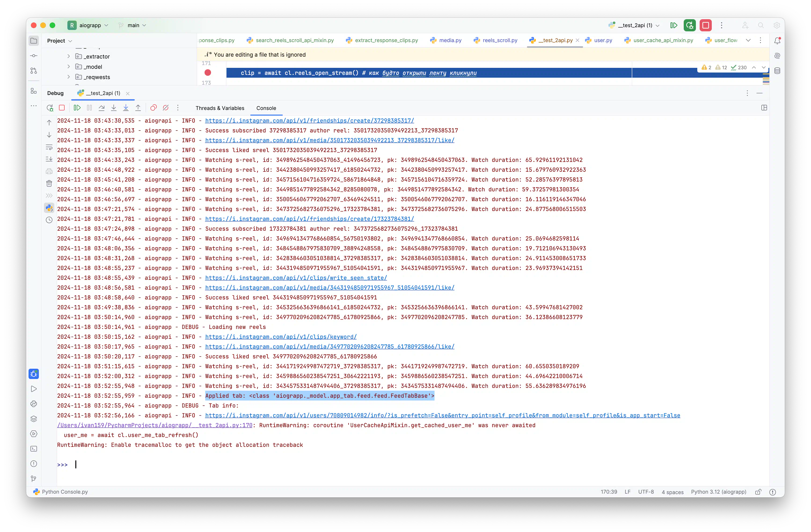
Task: Open run configuration __test_2api dropdown
Action: click(634, 25)
